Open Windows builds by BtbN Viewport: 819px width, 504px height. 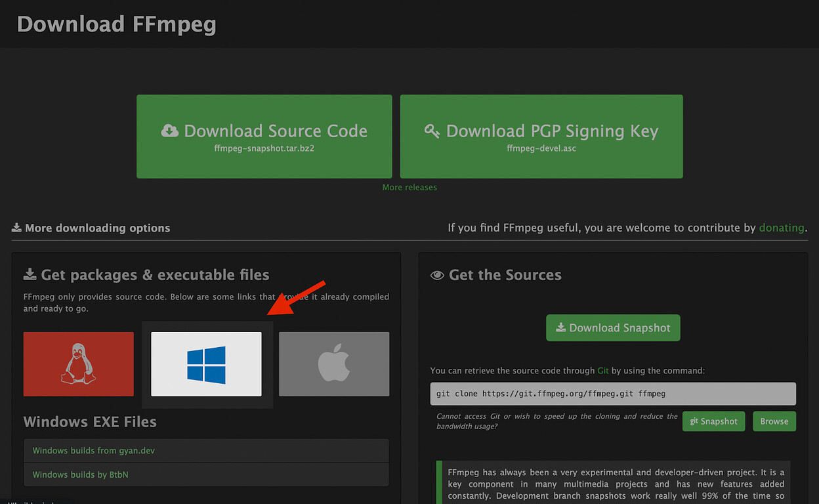[x=80, y=474]
